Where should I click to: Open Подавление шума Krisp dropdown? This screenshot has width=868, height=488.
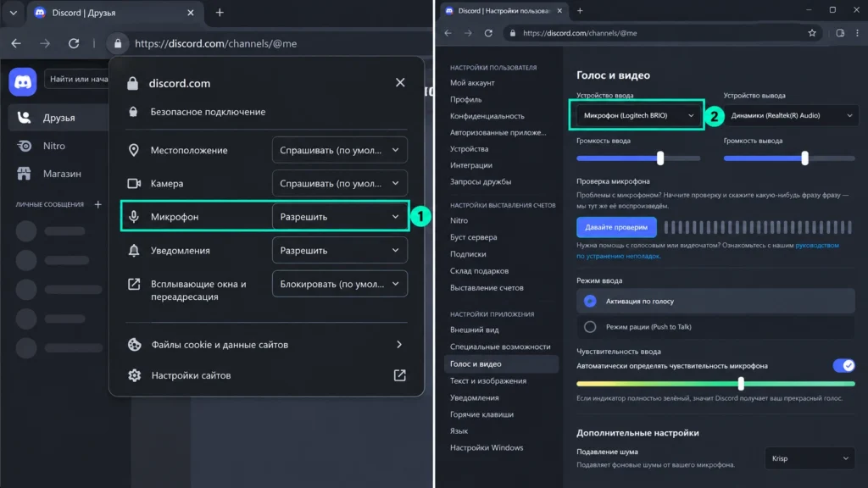[810, 458]
